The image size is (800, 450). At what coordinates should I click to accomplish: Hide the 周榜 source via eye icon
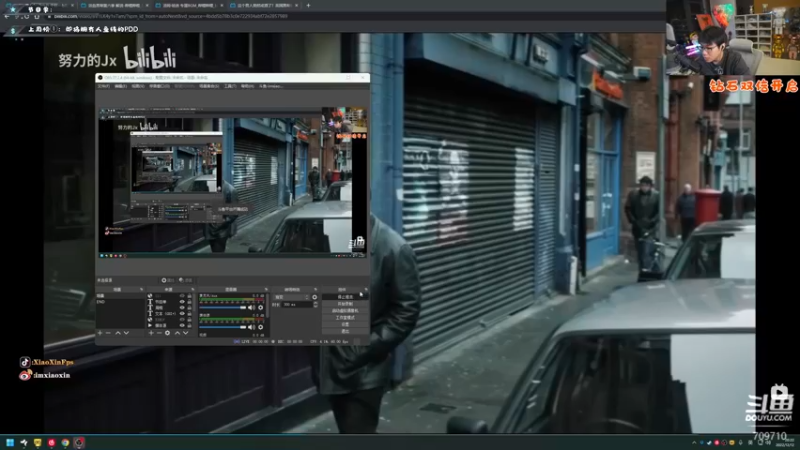coord(182,308)
